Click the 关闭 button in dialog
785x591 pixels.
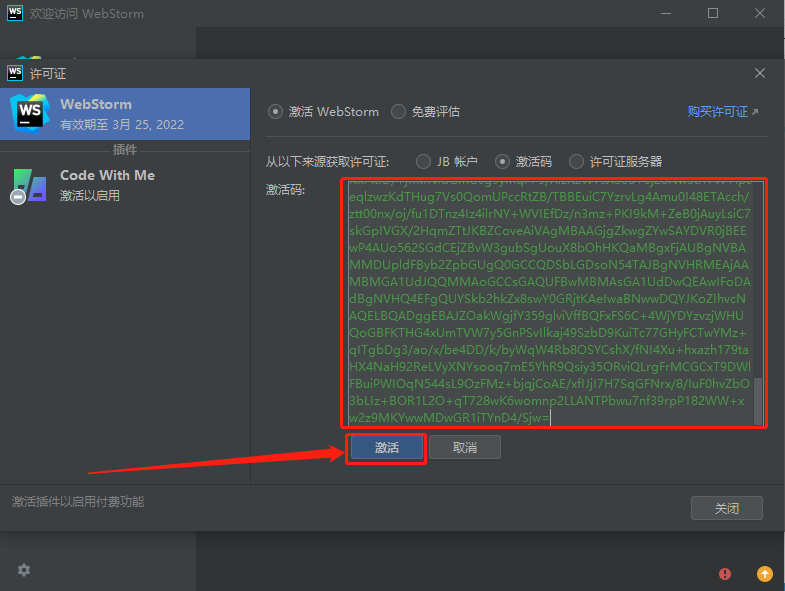(726, 508)
